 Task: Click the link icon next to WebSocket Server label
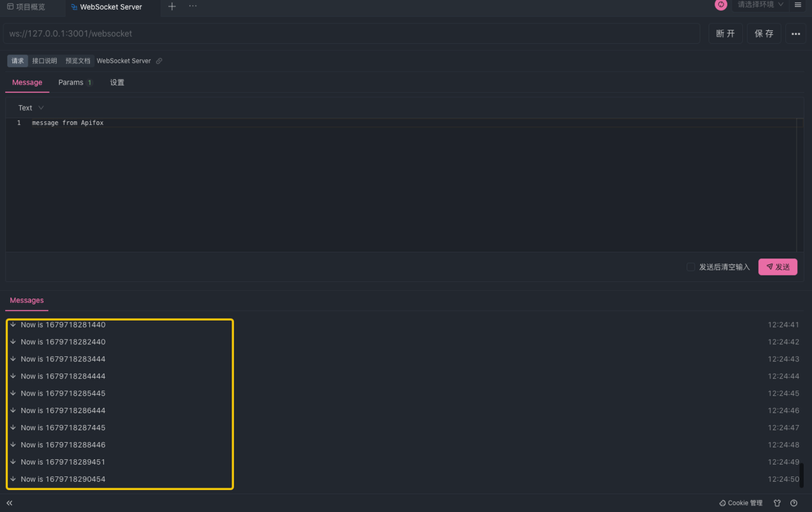[159, 60]
